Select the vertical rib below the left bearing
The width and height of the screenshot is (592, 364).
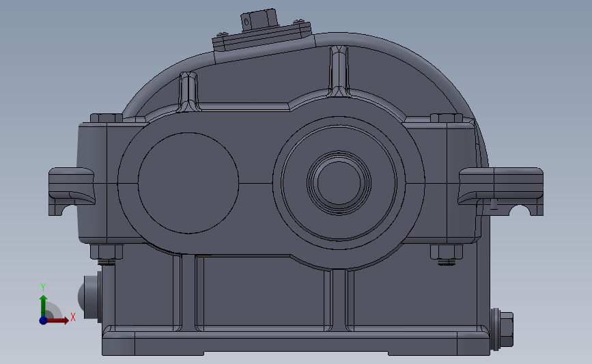click(188, 293)
